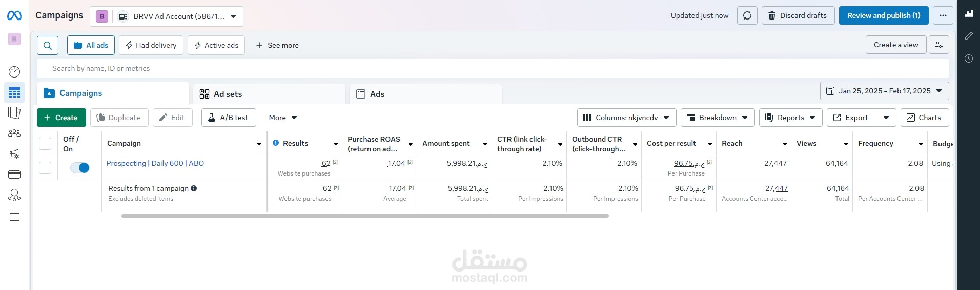Open the view customization sliders icon
The width and height of the screenshot is (980, 290).
[x=939, y=45]
